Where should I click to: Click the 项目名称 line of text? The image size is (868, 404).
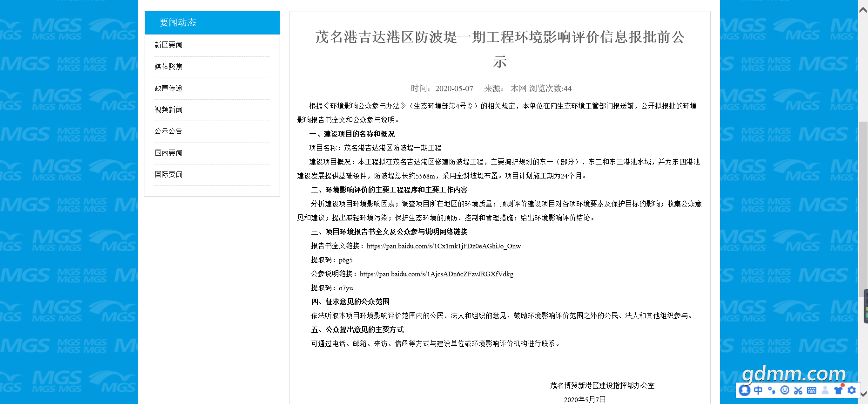click(x=375, y=148)
